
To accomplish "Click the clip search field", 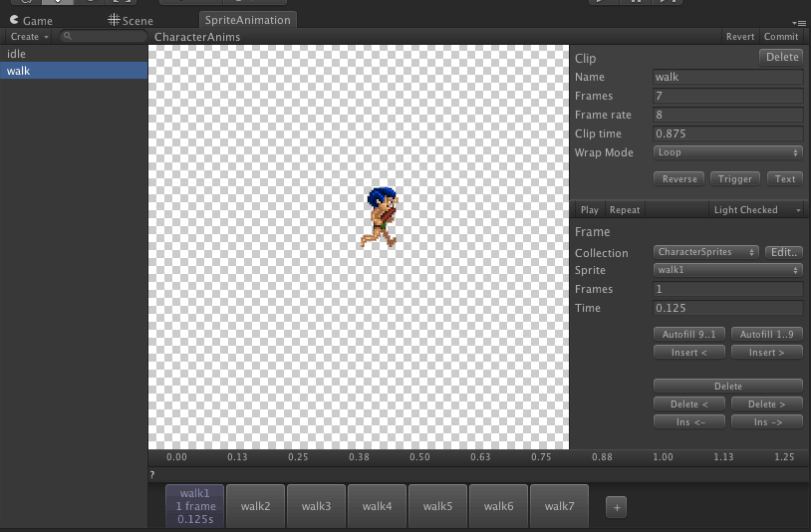I will [x=104, y=36].
